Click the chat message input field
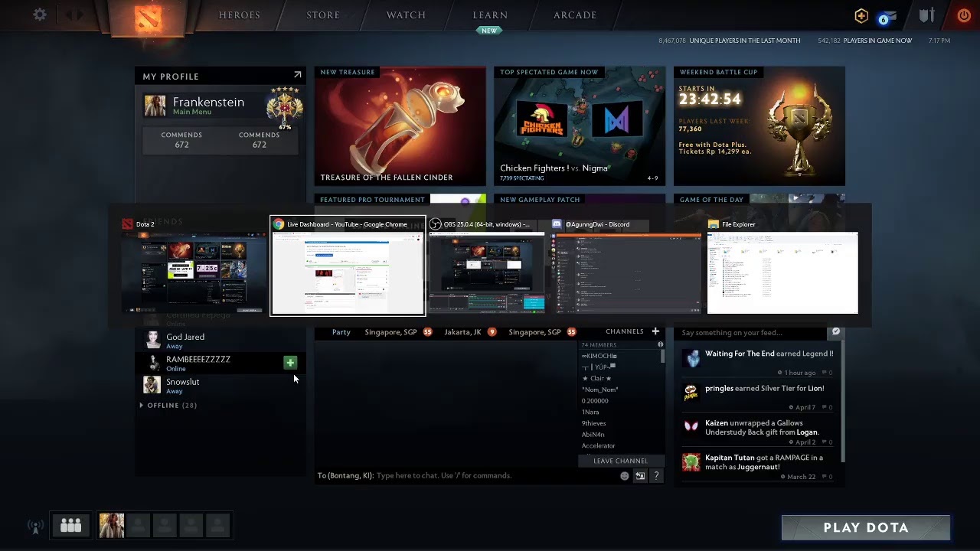The height and width of the screenshot is (551, 980). (x=496, y=476)
